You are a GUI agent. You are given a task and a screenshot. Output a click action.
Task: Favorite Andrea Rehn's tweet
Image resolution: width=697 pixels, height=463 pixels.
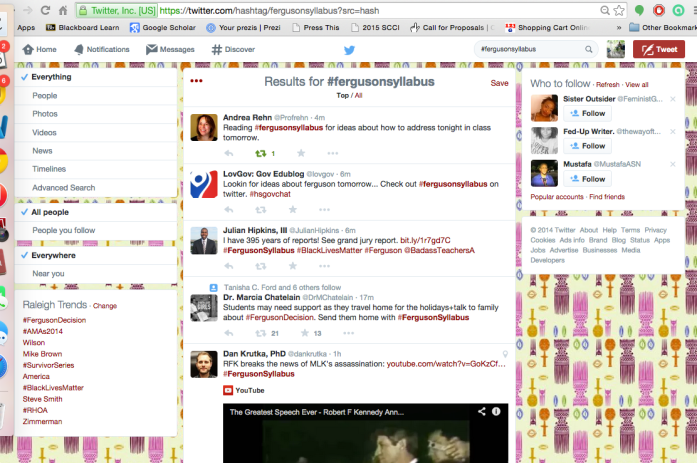(x=301, y=153)
